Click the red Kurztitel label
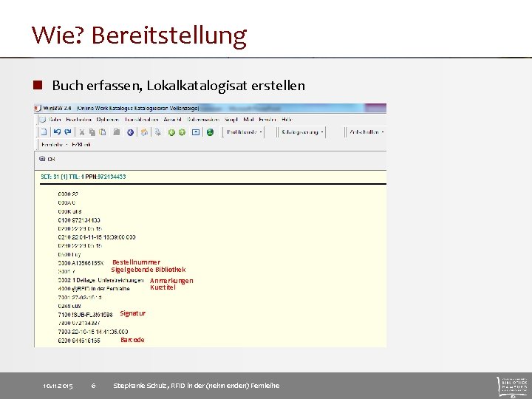 (163, 287)
